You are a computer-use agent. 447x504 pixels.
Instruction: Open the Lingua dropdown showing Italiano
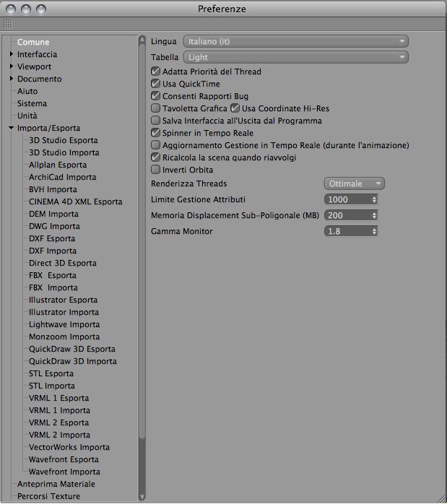point(295,41)
